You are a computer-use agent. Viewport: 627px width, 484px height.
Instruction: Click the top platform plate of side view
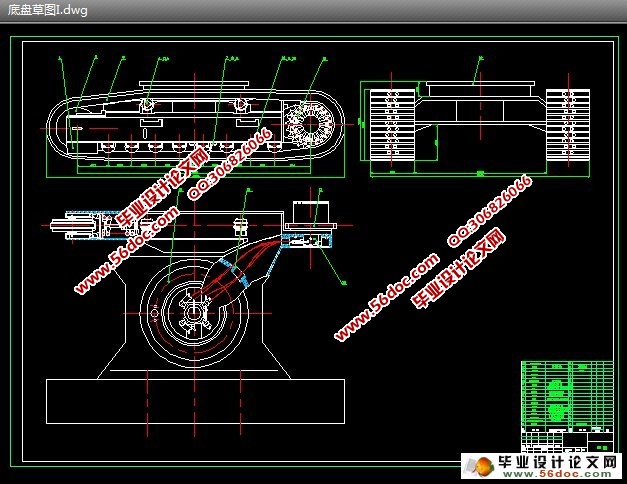point(194,84)
